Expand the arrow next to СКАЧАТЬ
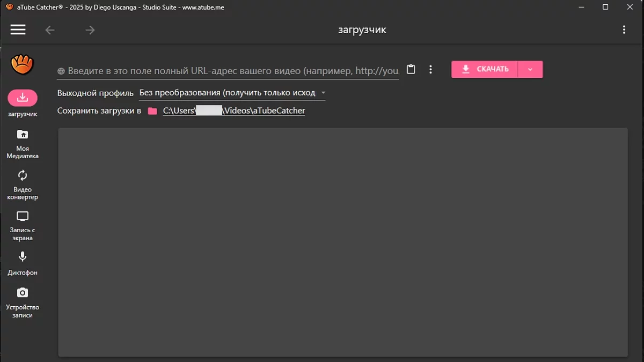The width and height of the screenshot is (644, 362). [x=530, y=69]
